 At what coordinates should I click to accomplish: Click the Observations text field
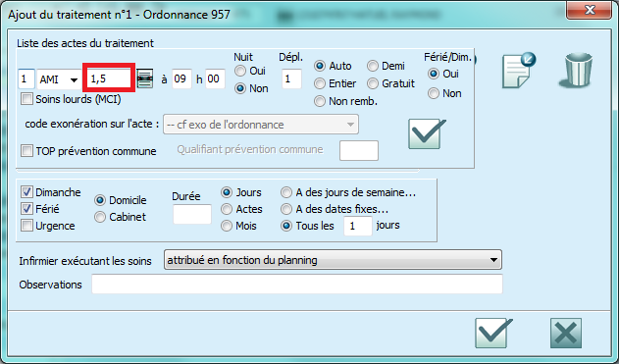click(x=297, y=285)
